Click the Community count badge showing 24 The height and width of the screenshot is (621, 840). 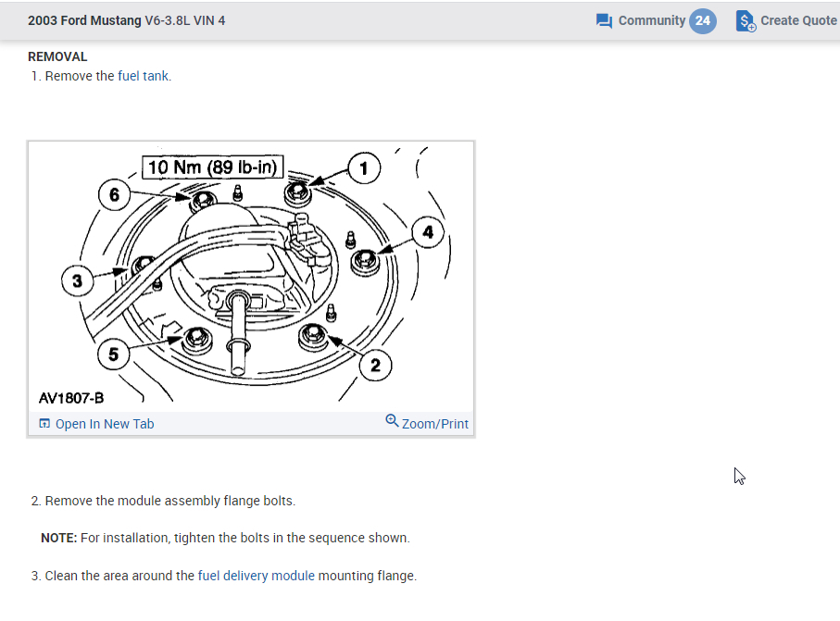(x=703, y=20)
